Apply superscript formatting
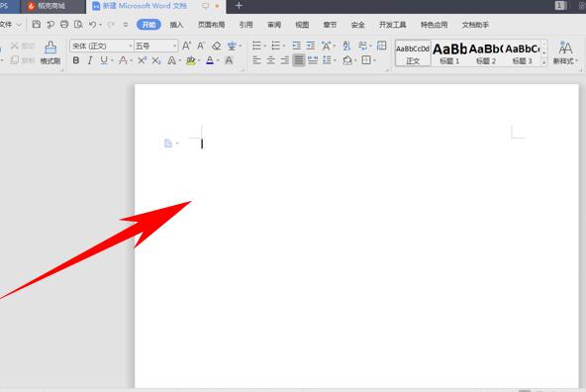Screen dimensions: 586x392 [142, 60]
